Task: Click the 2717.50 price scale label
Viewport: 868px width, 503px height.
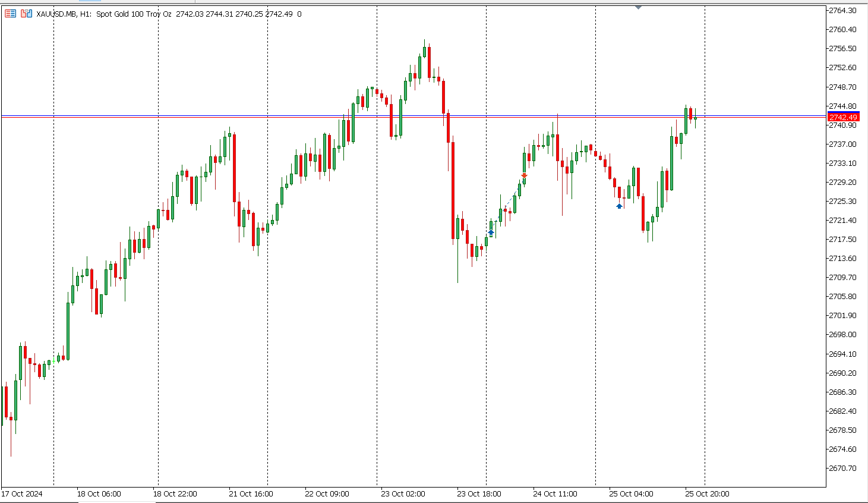Action: coord(842,239)
